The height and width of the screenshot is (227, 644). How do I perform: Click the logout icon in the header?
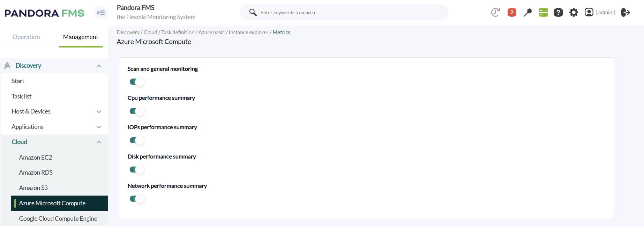click(626, 13)
